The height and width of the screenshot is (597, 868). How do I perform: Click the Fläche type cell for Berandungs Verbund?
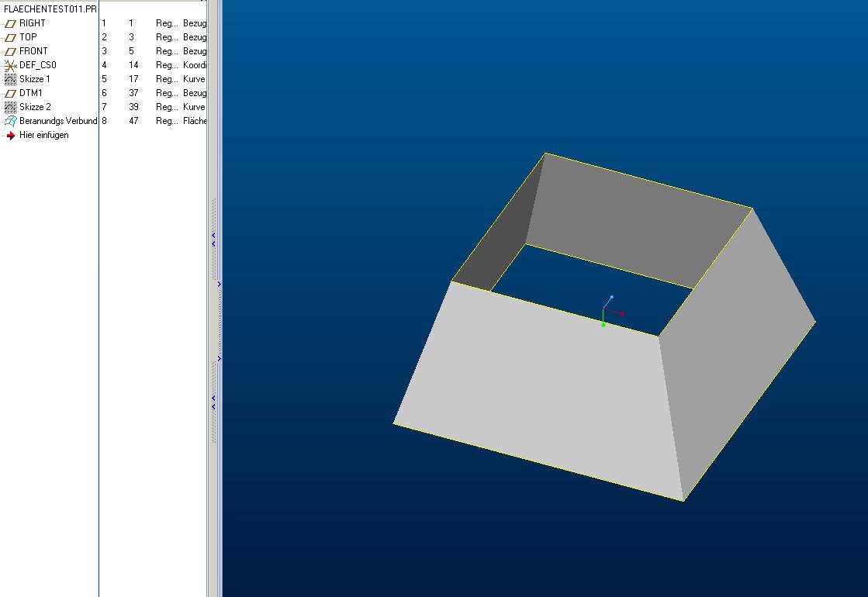194,120
